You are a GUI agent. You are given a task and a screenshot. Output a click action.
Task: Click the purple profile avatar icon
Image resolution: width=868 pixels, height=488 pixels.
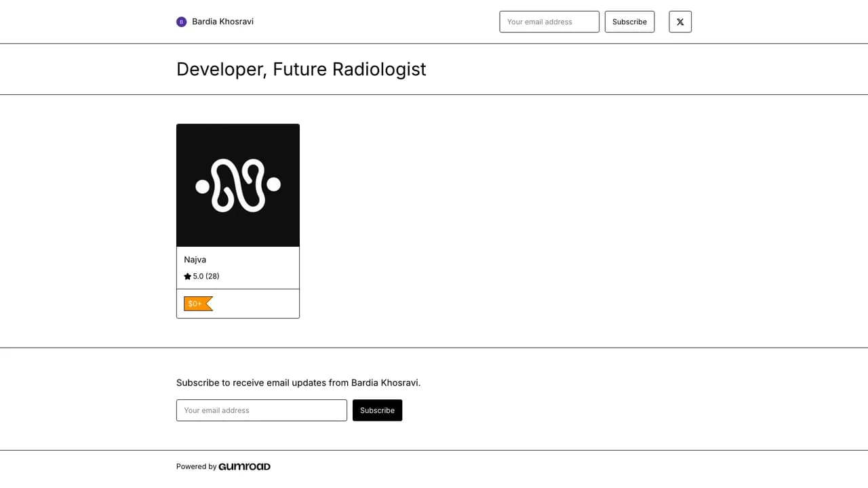point(181,22)
